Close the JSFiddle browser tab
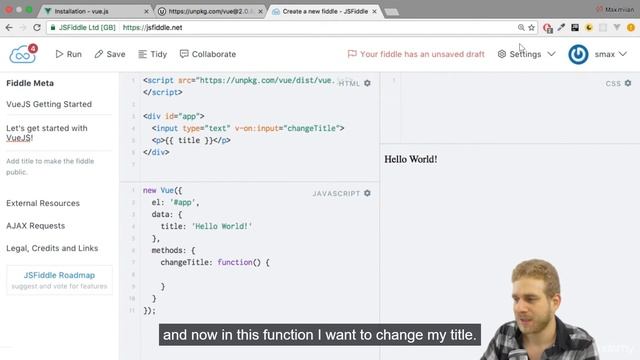640x360 pixels. pos(374,11)
